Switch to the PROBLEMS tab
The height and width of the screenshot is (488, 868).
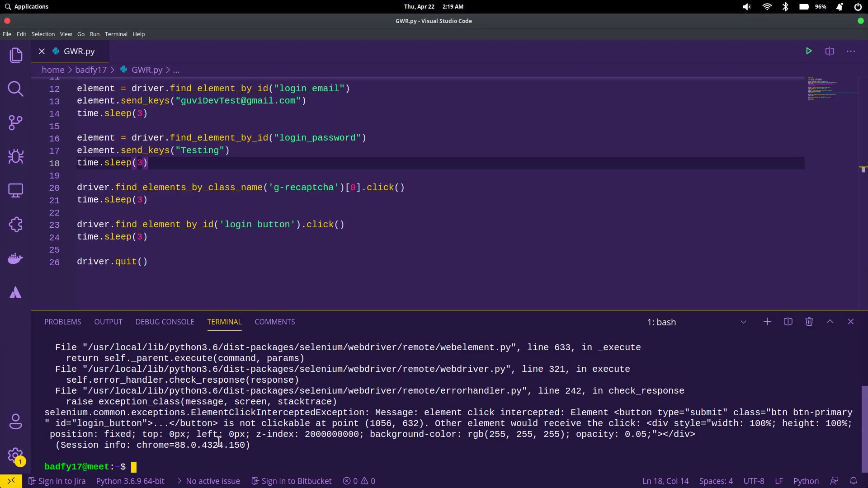coord(63,322)
